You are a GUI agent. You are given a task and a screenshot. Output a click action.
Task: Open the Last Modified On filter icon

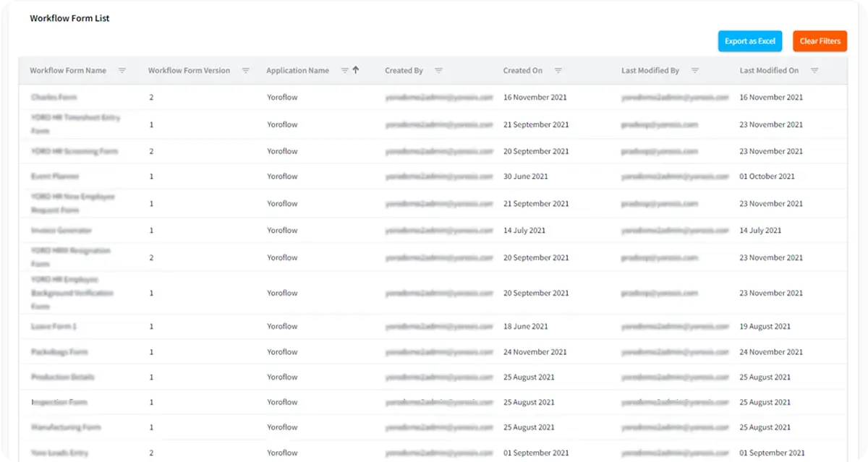(x=814, y=70)
